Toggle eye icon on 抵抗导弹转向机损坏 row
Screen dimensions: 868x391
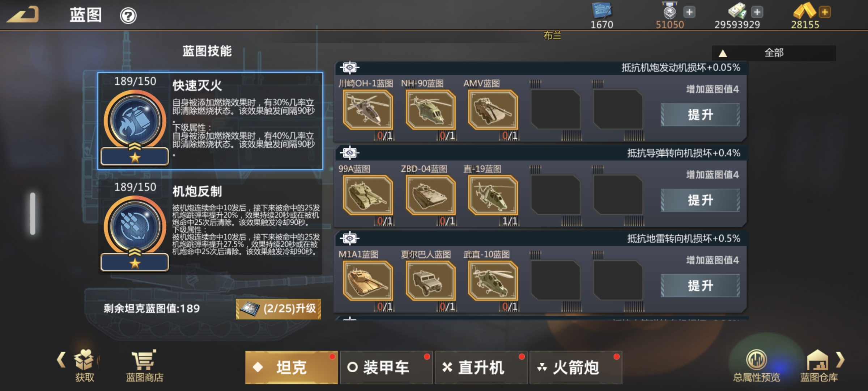[x=349, y=153]
